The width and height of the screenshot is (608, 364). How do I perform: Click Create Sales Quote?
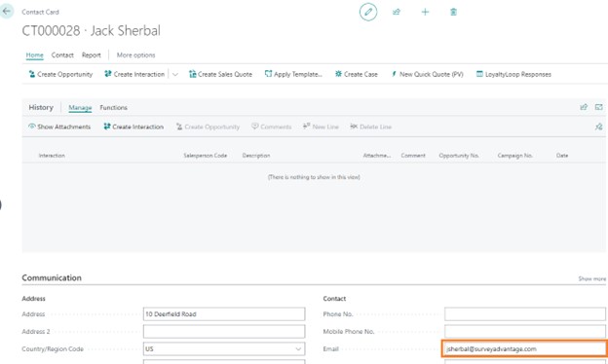tap(220, 74)
